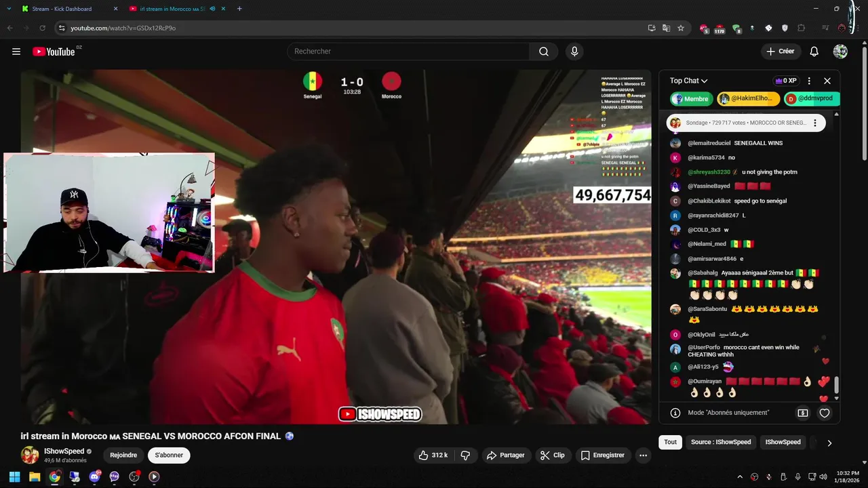The image size is (868, 488).
Task: Click the Rejoindre button
Action: [123, 455]
